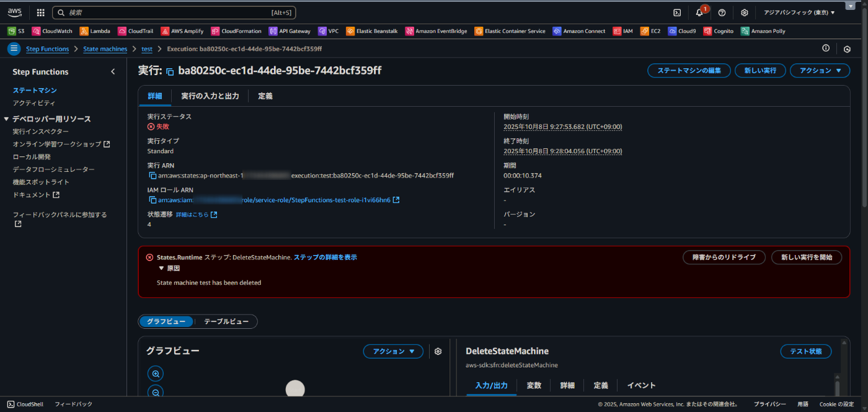Copy the execution ID next to the title

[170, 72]
